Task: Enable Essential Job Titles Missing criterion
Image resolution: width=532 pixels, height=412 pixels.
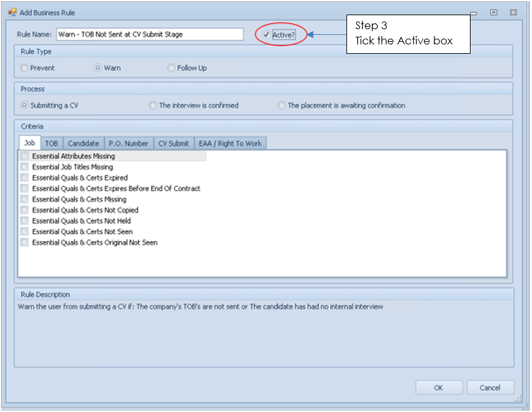Action: coord(25,167)
